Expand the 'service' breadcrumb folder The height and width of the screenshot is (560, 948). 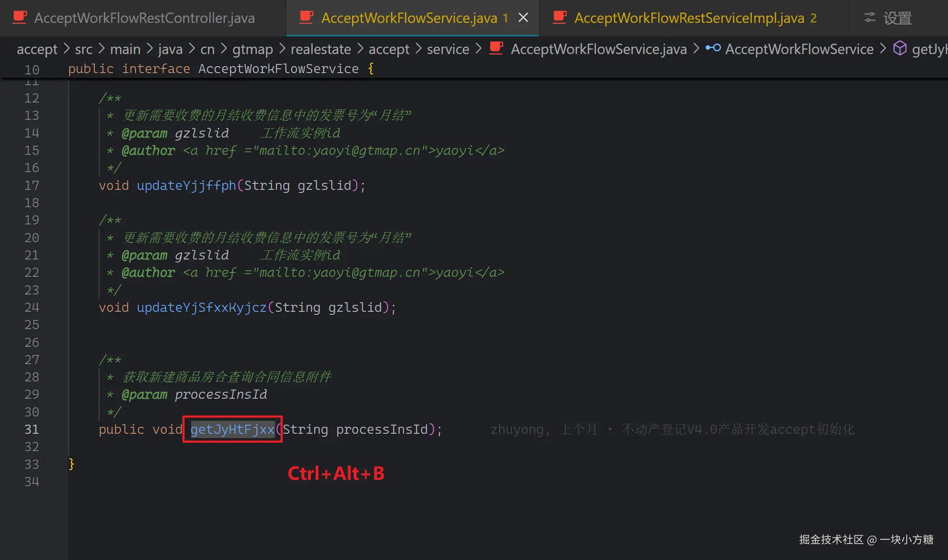[x=448, y=49]
